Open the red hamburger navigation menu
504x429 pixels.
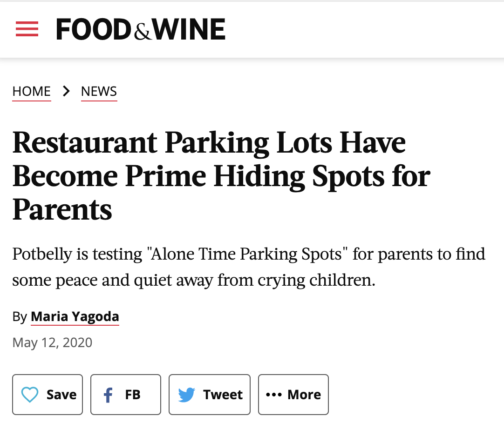27,29
